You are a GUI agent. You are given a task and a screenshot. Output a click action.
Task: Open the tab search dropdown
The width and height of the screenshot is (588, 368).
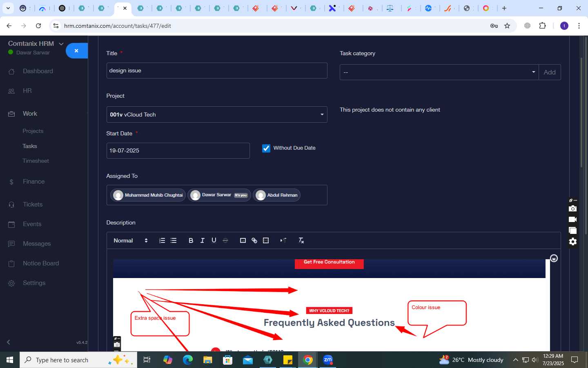(x=8, y=8)
